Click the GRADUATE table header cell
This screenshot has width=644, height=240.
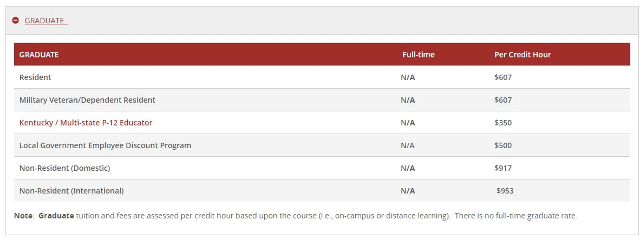(x=39, y=54)
